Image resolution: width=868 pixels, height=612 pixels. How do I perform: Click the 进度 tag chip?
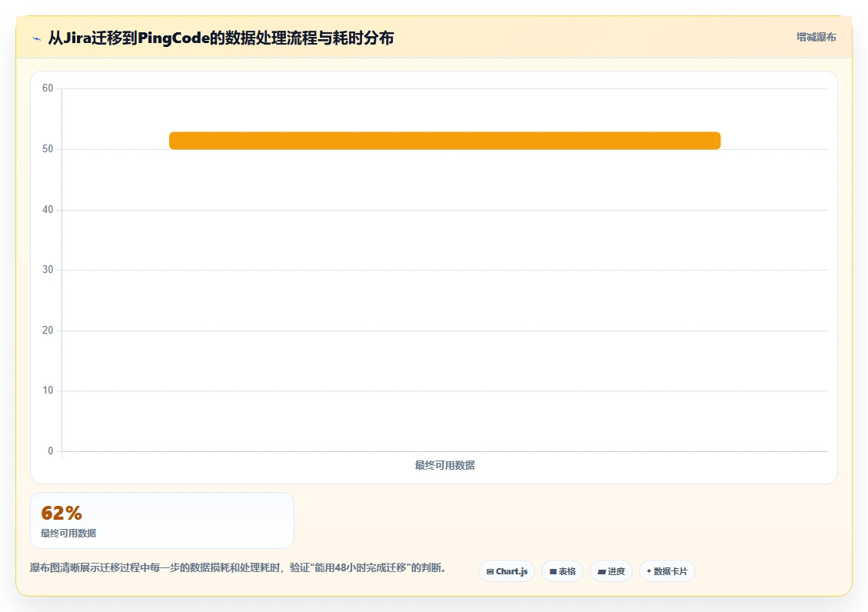click(611, 571)
